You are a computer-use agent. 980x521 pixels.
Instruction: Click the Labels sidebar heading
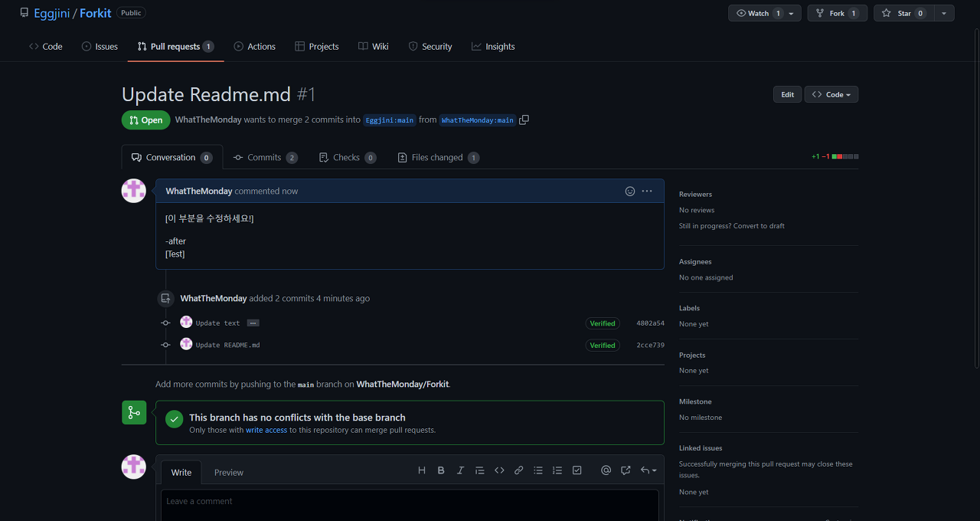pyautogui.click(x=689, y=308)
